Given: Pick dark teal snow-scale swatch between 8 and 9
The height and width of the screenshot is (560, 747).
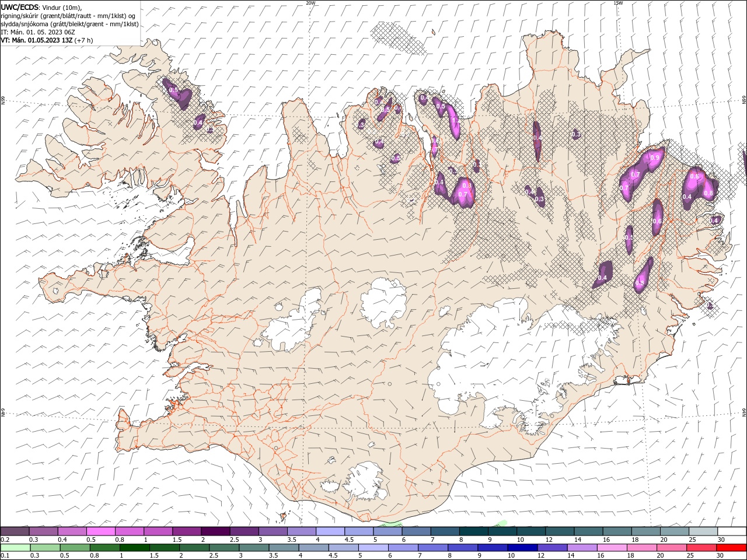Looking at the screenshot, I should point(473,531).
